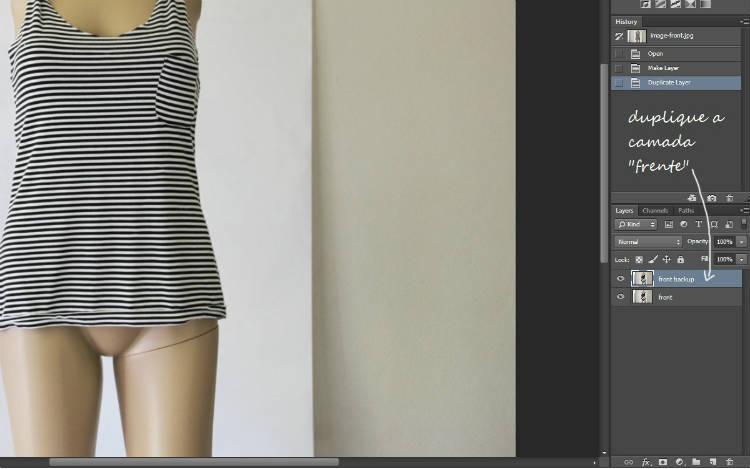
Task: Hide the front layer
Action: click(x=620, y=297)
